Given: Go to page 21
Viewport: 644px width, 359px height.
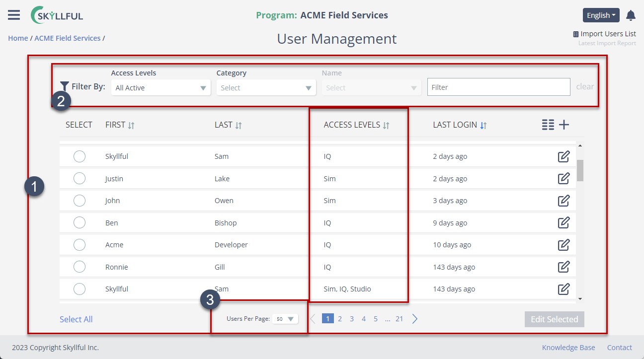Looking at the screenshot, I should click(x=400, y=319).
